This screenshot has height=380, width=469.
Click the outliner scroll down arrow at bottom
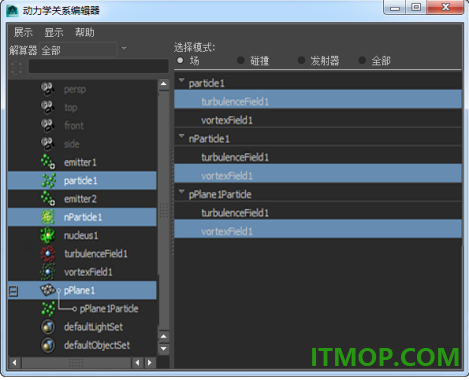tap(164, 349)
